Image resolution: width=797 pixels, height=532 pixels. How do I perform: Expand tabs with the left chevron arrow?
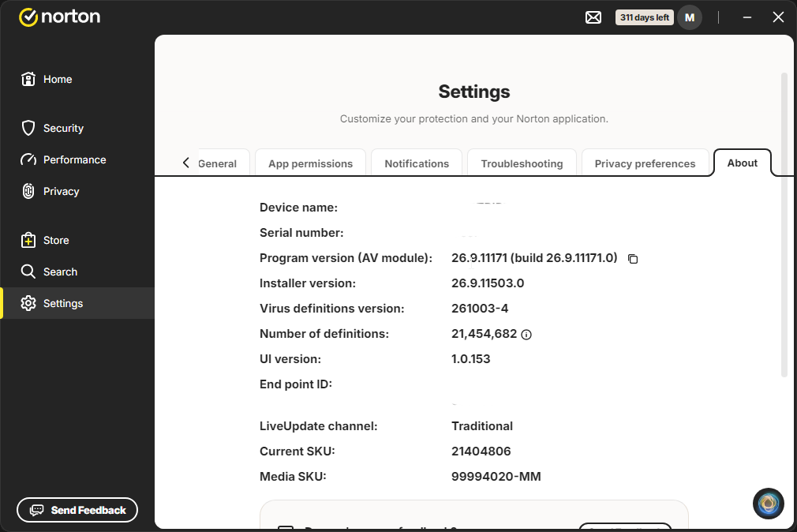[x=186, y=163]
